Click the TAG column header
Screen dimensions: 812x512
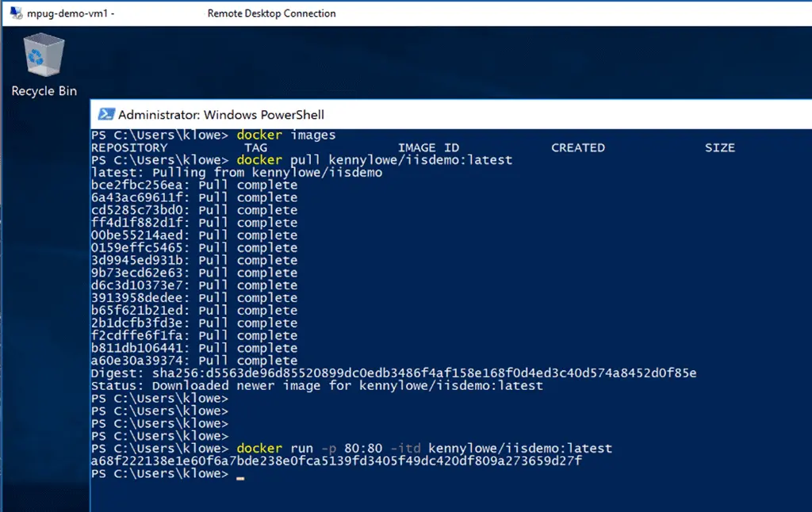(x=256, y=147)
